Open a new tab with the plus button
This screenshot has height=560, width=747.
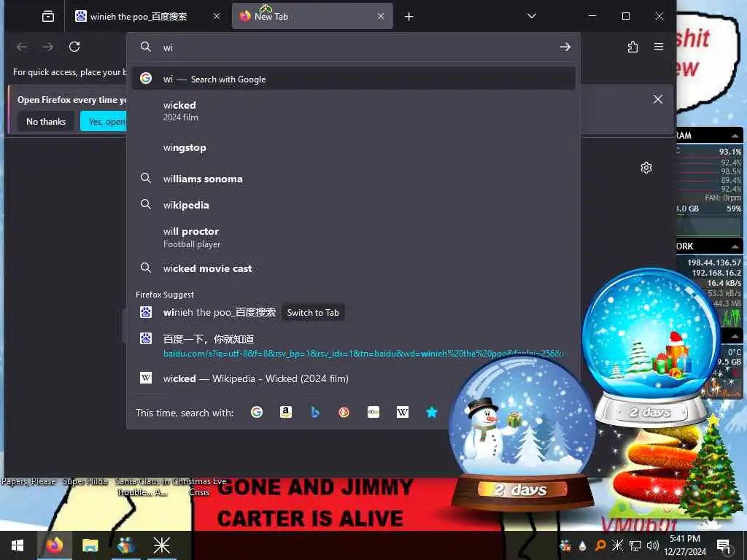coord(409,17)
